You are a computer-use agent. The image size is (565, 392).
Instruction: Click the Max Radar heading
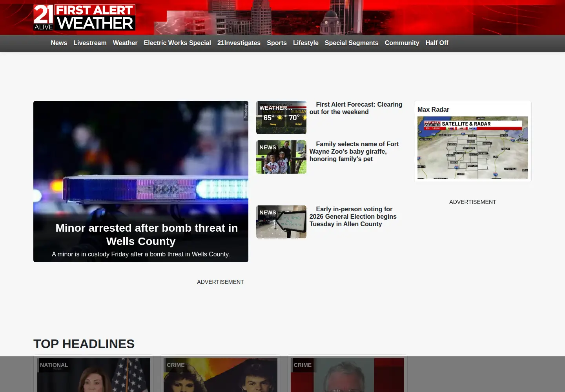[x=433, y=109]
